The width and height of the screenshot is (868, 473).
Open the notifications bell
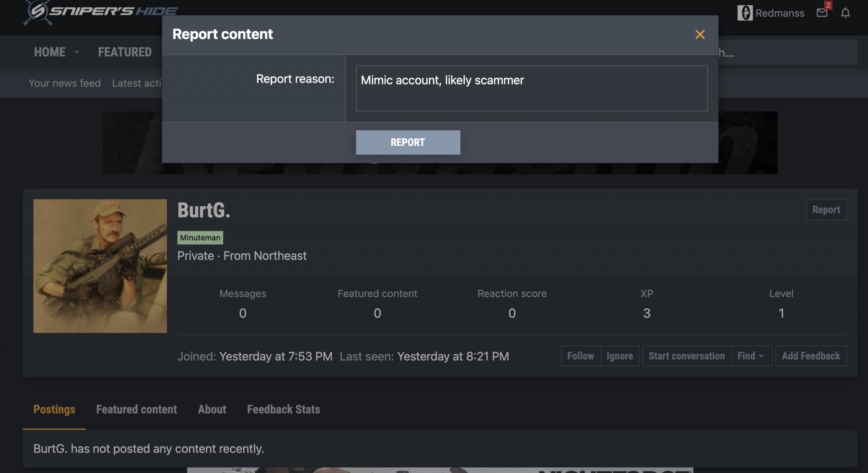(845, 13)
